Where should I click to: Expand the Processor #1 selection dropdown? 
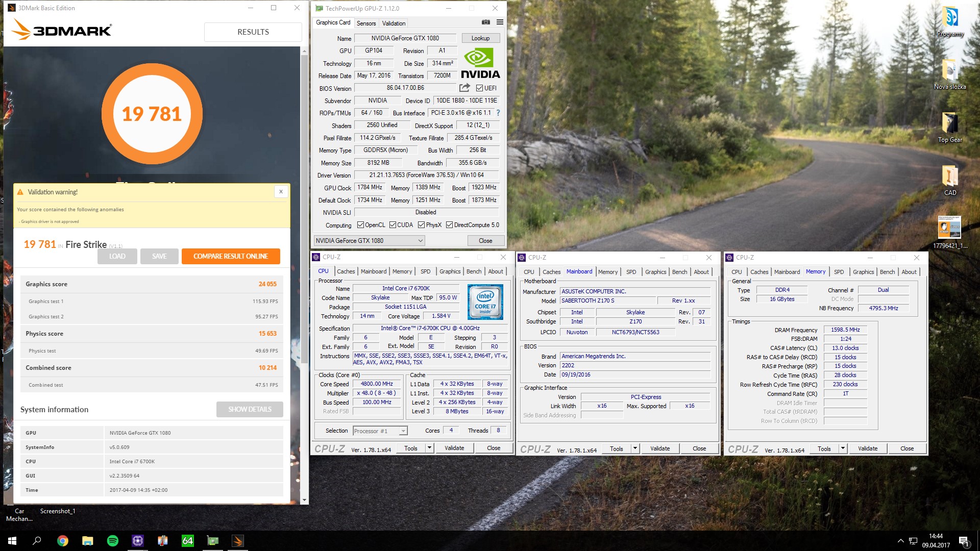click(380, 431)
